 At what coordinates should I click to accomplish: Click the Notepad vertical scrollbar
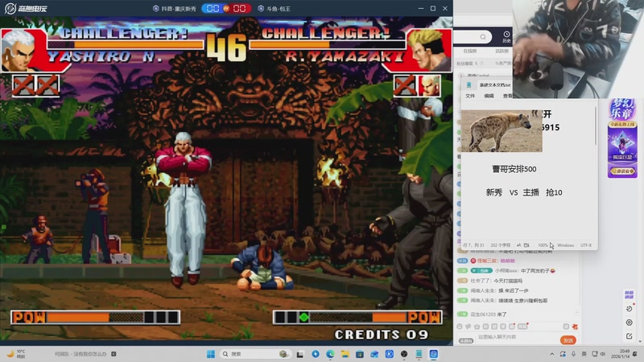[x=595, y=126]
